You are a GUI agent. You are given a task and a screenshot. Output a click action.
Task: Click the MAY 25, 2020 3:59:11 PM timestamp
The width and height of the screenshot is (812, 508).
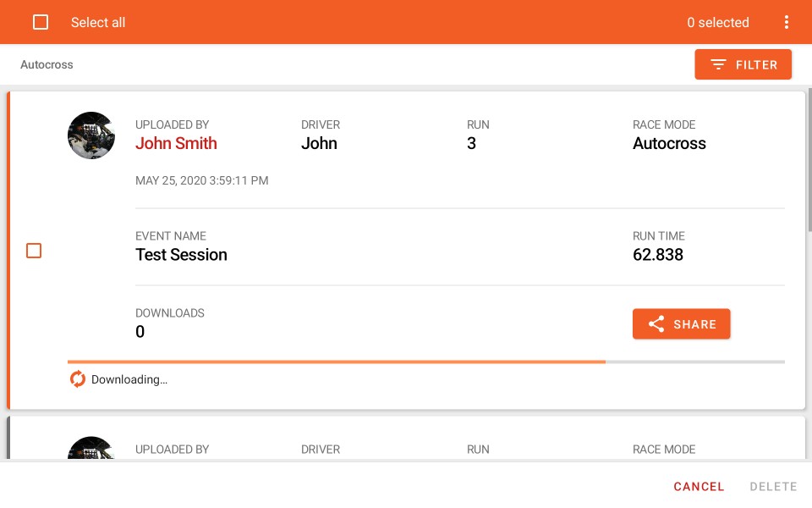pos(202,180)
